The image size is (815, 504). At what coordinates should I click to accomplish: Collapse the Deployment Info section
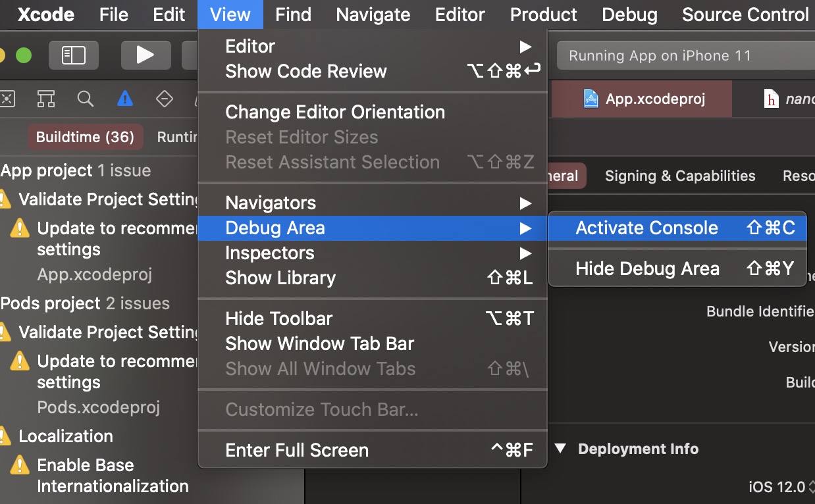click(559, 449)
